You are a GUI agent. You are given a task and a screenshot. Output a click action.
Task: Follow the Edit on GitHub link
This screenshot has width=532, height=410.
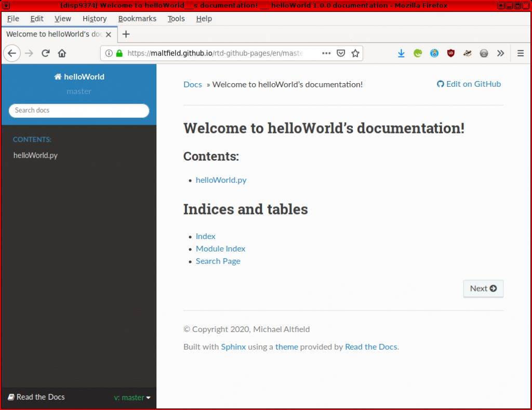click(469, 84)
